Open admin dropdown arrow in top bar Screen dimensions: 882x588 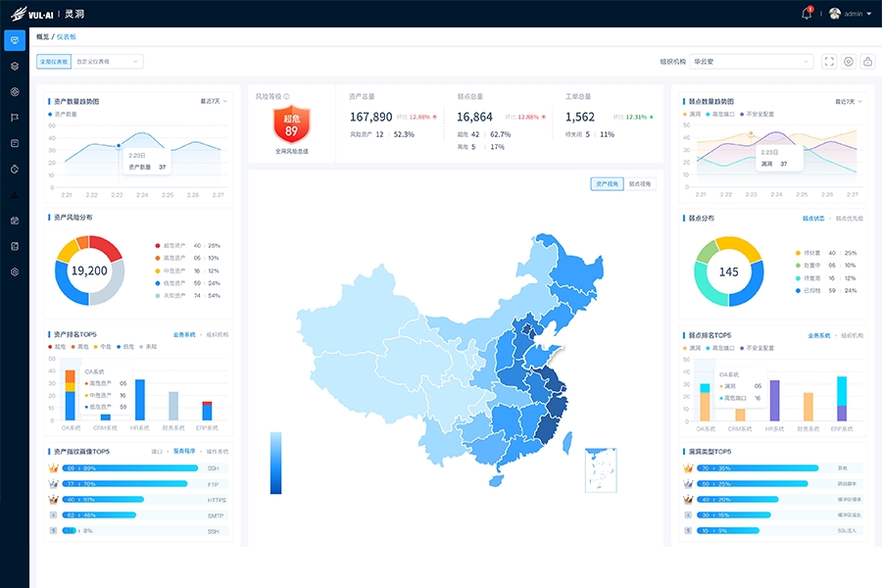point(869,14)
